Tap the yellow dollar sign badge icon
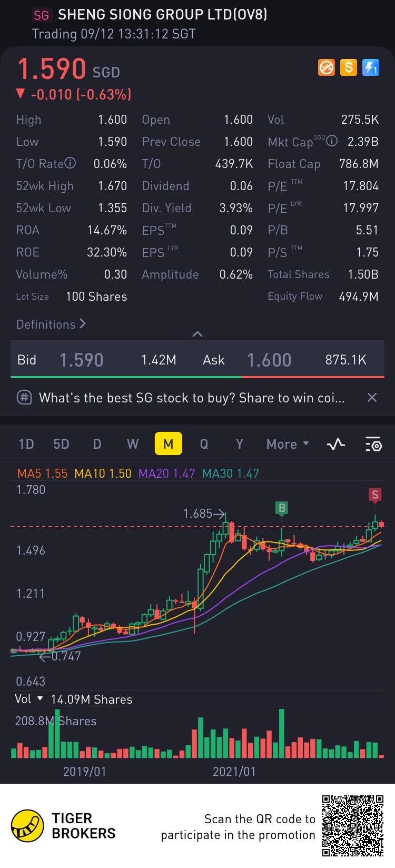 point(349,67)
